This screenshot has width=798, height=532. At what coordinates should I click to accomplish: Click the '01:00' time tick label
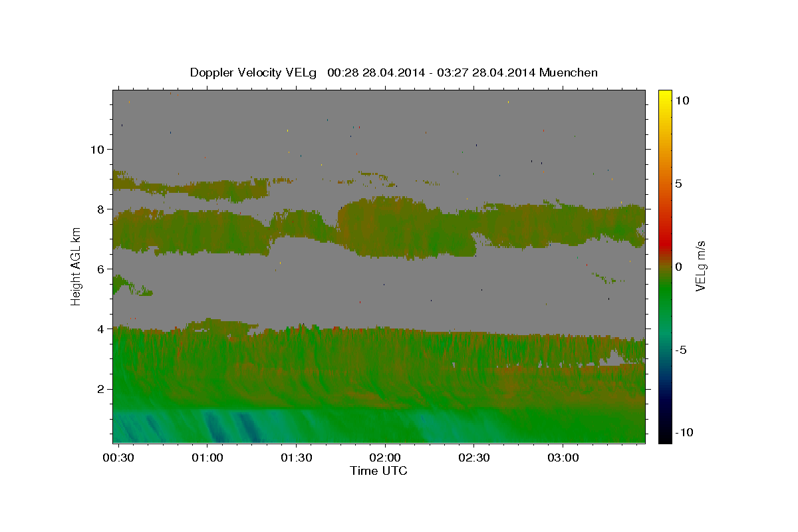(207, 458)
